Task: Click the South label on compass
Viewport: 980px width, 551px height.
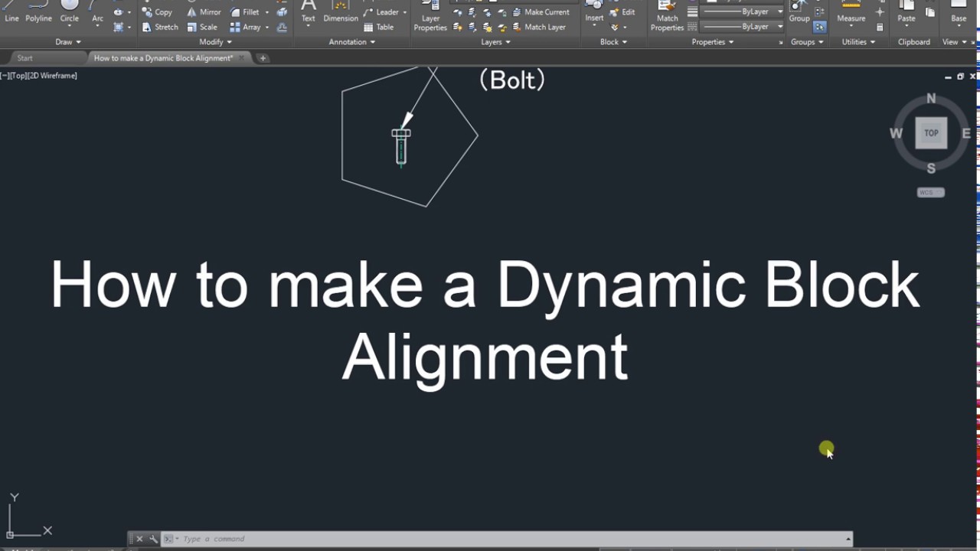Action: pos(931,168)
